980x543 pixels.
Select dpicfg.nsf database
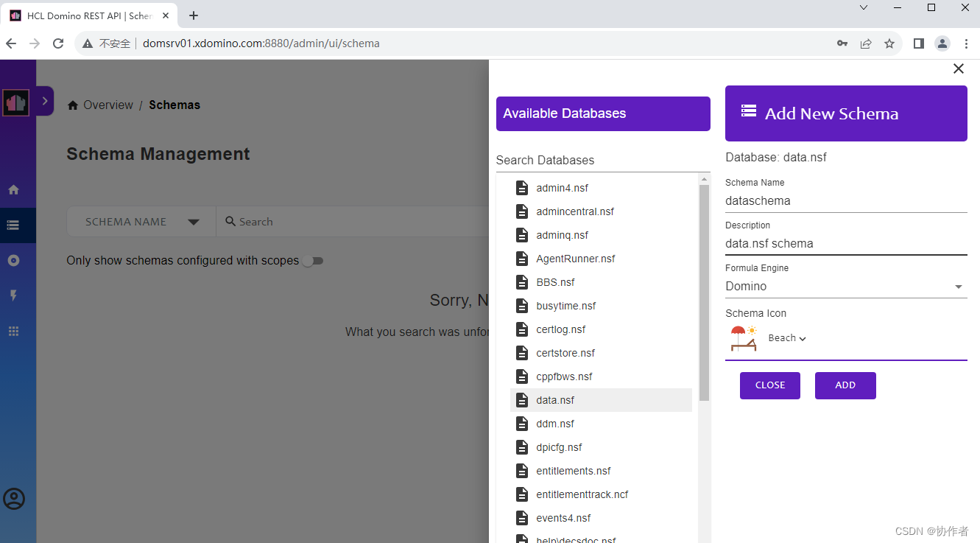601,447
